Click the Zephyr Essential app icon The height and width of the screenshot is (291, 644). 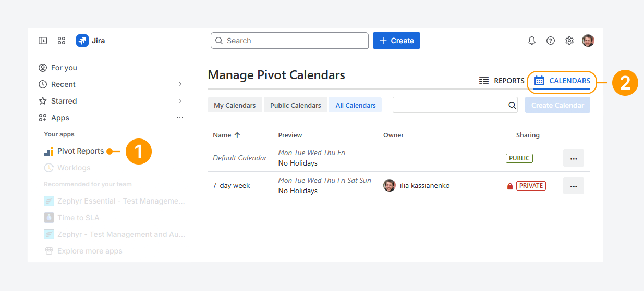(48, 201)
